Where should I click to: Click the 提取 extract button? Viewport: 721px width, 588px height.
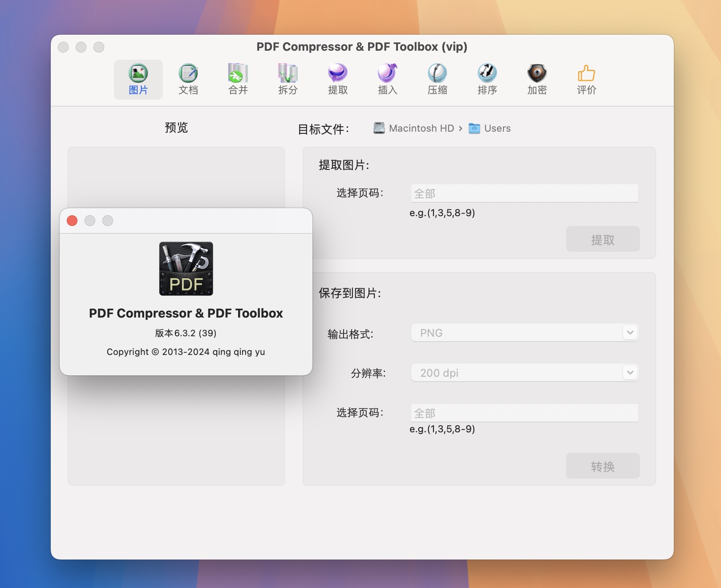(x=603, y=239)
